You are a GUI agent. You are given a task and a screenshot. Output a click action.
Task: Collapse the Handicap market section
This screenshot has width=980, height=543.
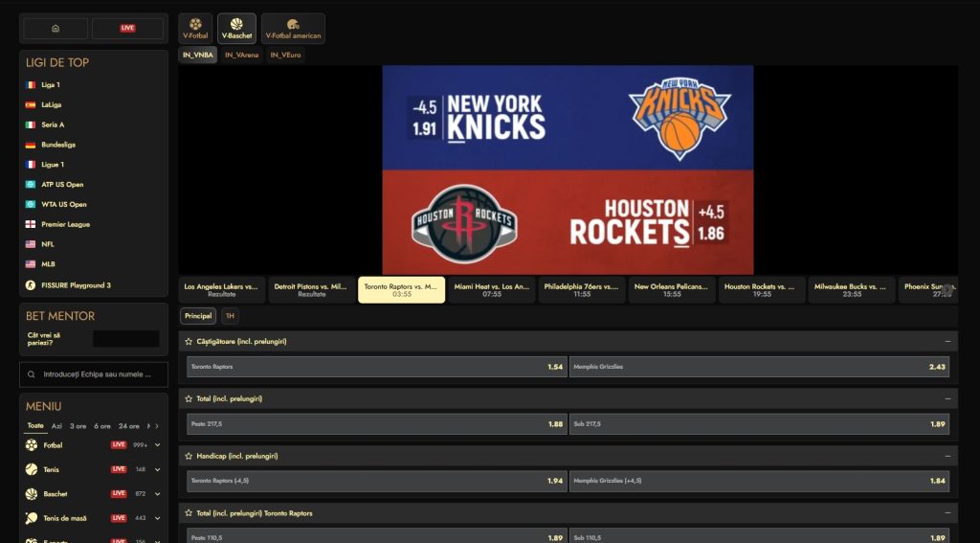[947, 457]
